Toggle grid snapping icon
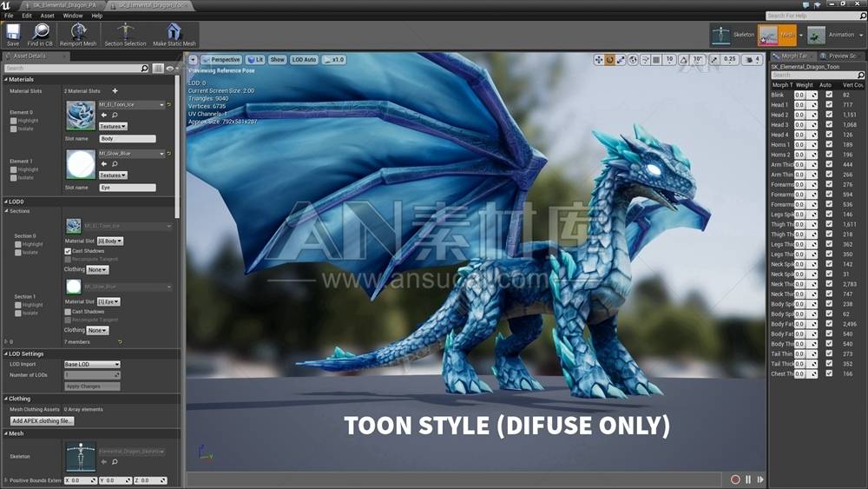Image resolution: width=868 pixels, height=489 pixels. (656, 60)
